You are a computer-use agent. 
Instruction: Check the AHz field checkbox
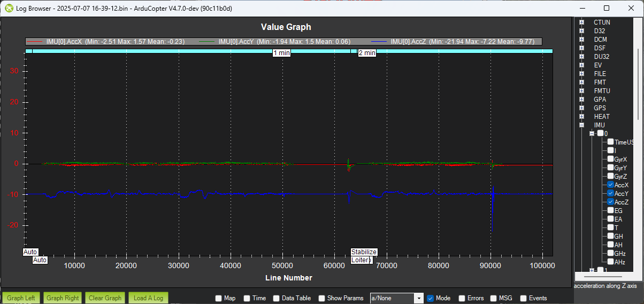610,262
